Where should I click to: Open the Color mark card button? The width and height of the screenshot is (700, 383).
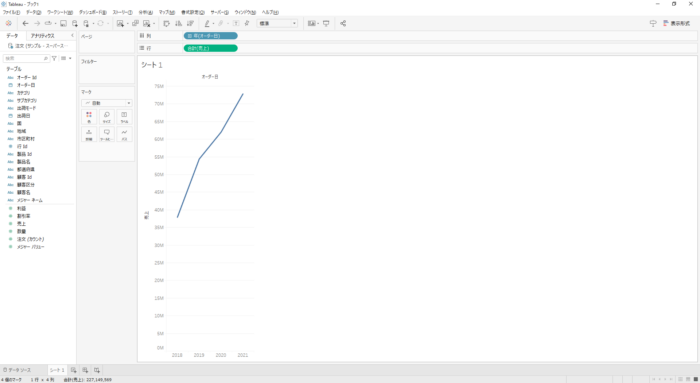[89, 117]
